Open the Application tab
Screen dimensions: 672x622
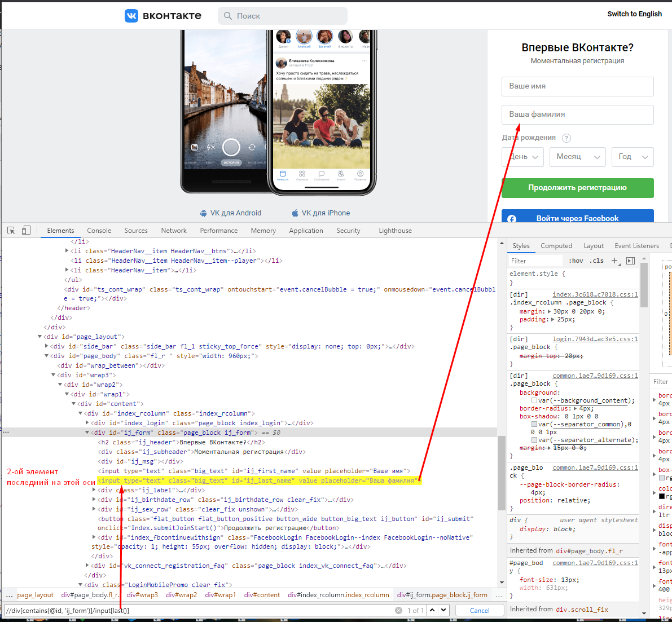(x=306, y=231)
